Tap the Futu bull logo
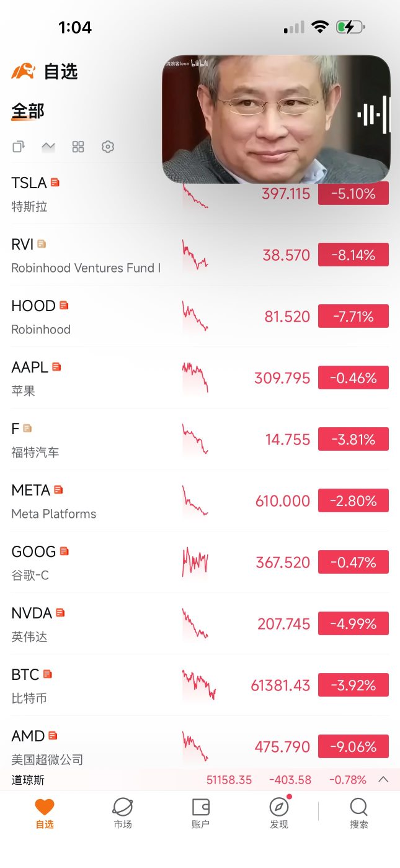Viewport: 400px width, 868px height. pos(24,71)
